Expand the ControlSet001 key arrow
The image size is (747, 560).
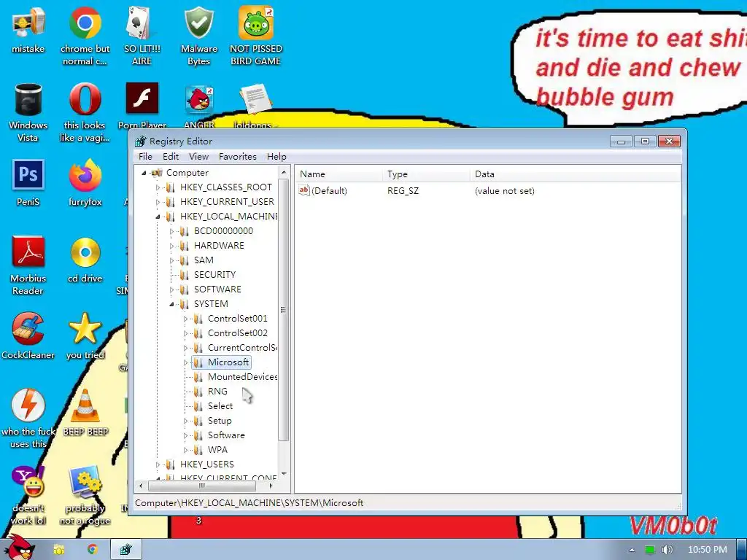point(185,319)
